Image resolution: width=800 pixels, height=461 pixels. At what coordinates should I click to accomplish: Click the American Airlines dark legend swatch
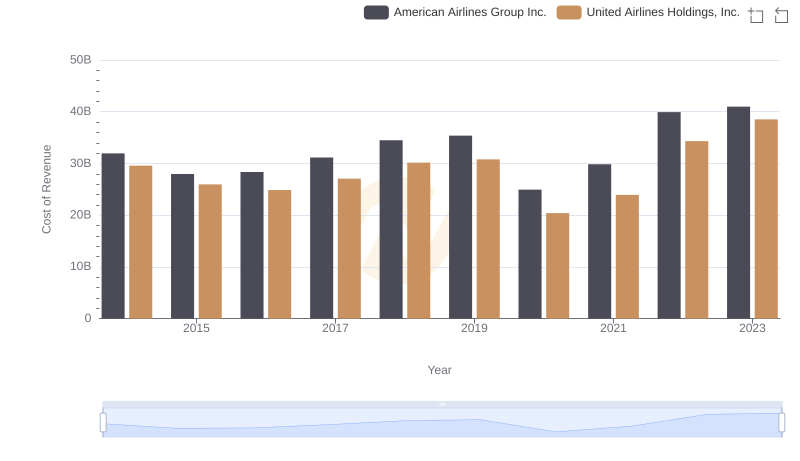click(376, 12)
